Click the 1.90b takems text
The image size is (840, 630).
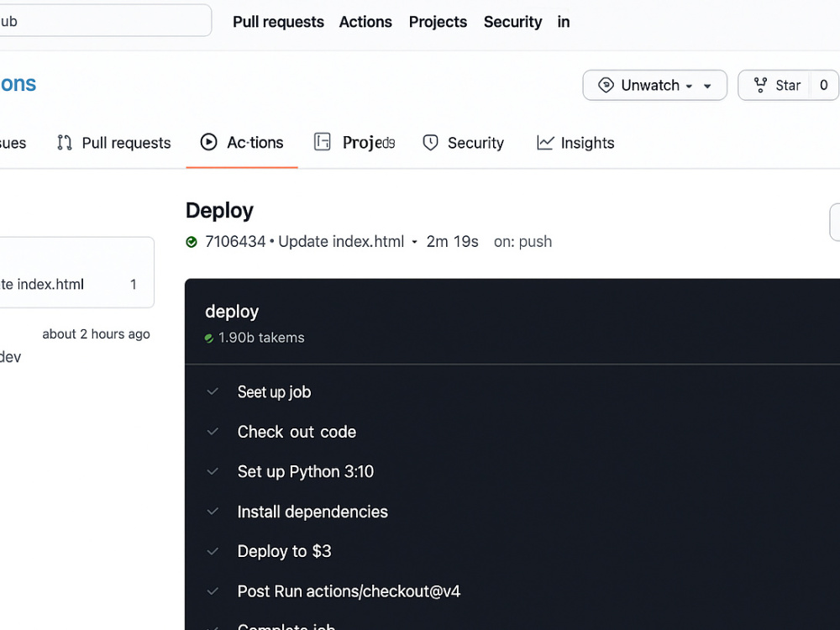(x=261, y=338)
